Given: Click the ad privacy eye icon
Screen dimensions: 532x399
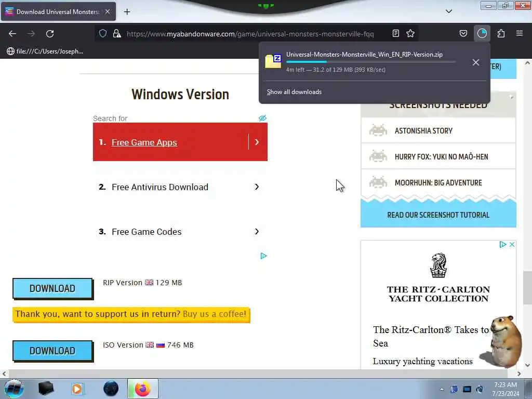Looking at the screenshot, I should click(x=262, y=118).
